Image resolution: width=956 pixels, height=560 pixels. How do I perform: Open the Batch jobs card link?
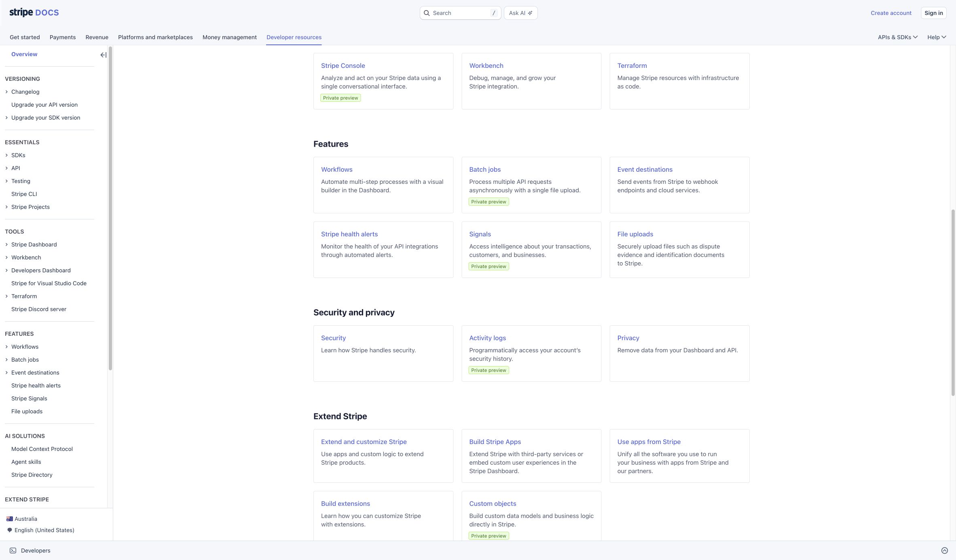[x=485, y=169]
